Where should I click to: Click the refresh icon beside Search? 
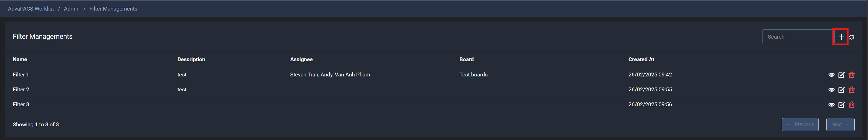(852, 37)
